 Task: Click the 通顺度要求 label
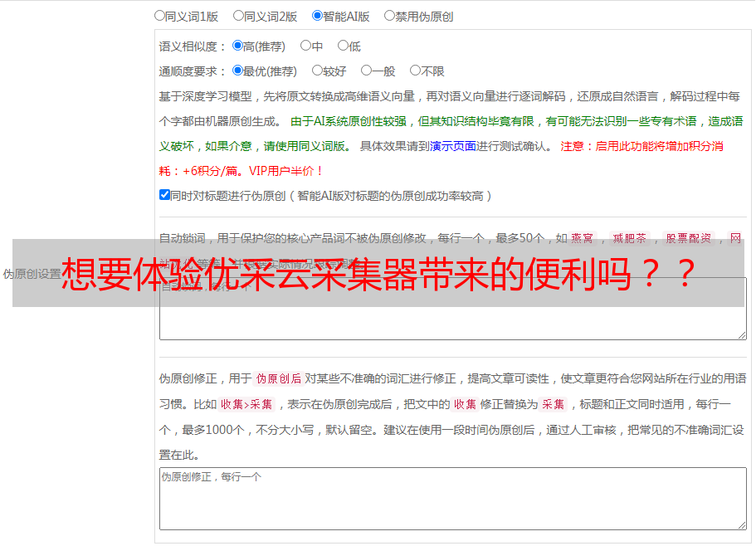click(193, 72)
